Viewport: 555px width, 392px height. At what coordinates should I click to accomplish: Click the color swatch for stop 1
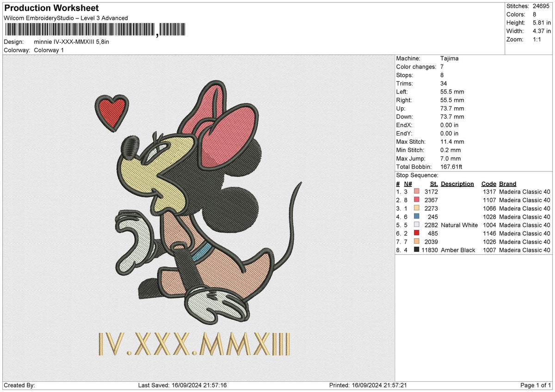coord(417,192)
